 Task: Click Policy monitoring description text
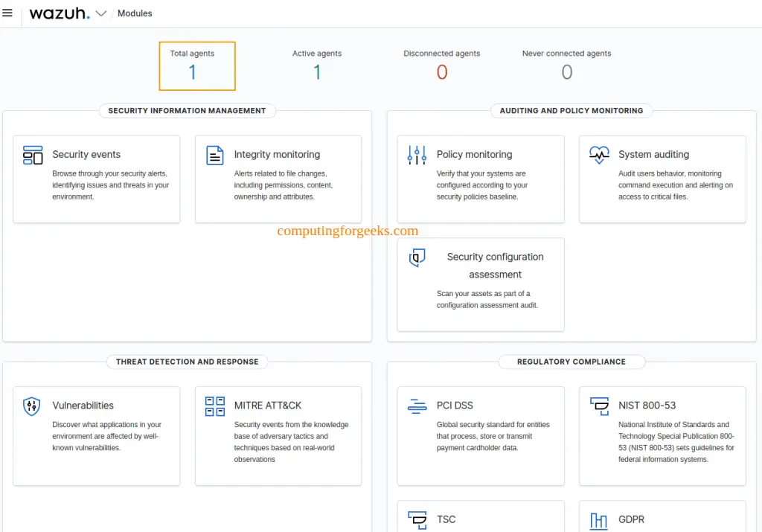(x=482, y=185)
